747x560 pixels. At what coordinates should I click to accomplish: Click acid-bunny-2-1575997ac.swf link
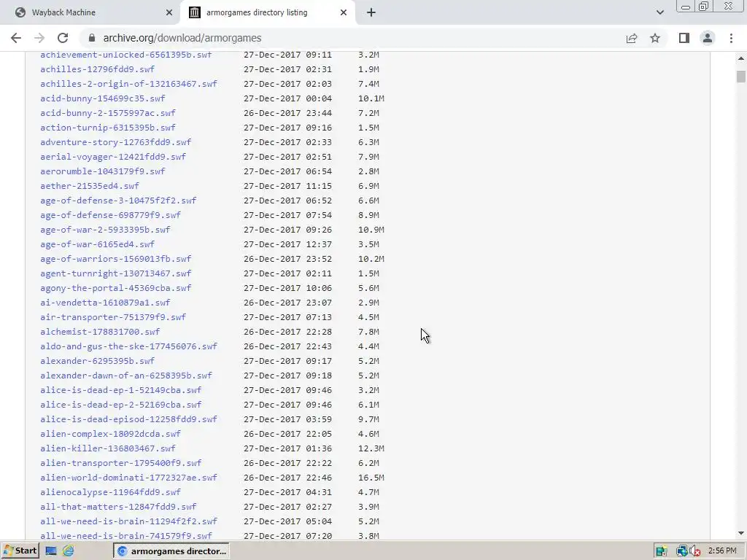[x=108, y=113]
